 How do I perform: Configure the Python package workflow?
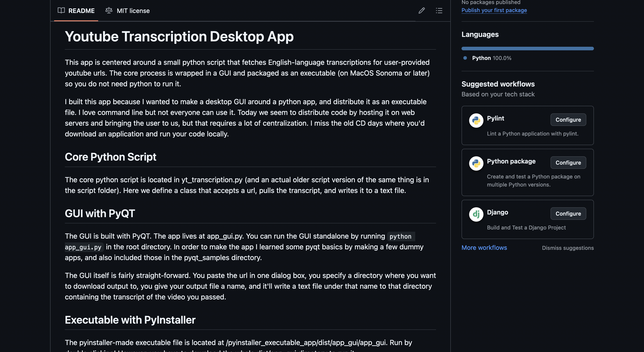click(x=568, y=163)
